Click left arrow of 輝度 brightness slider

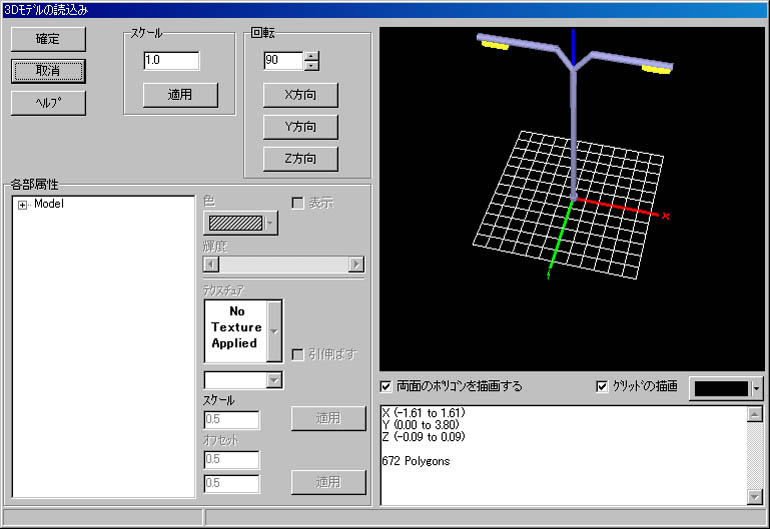coord(211,264)
